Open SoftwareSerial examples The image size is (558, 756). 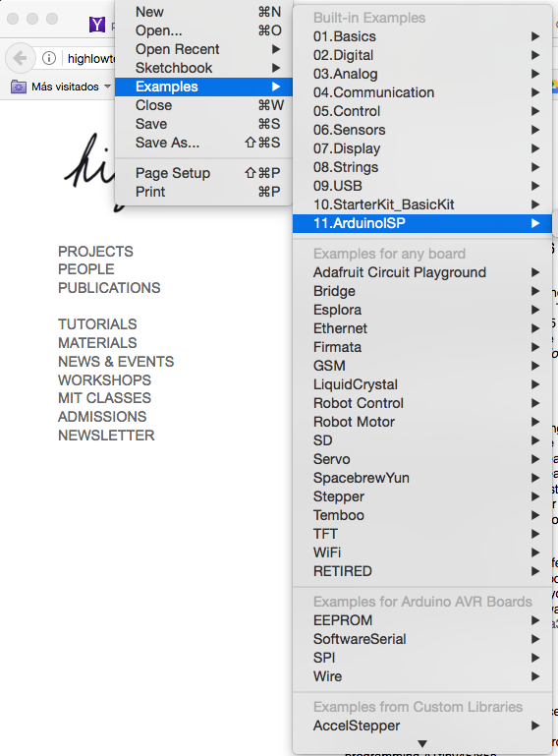click(x=422, y=639)
